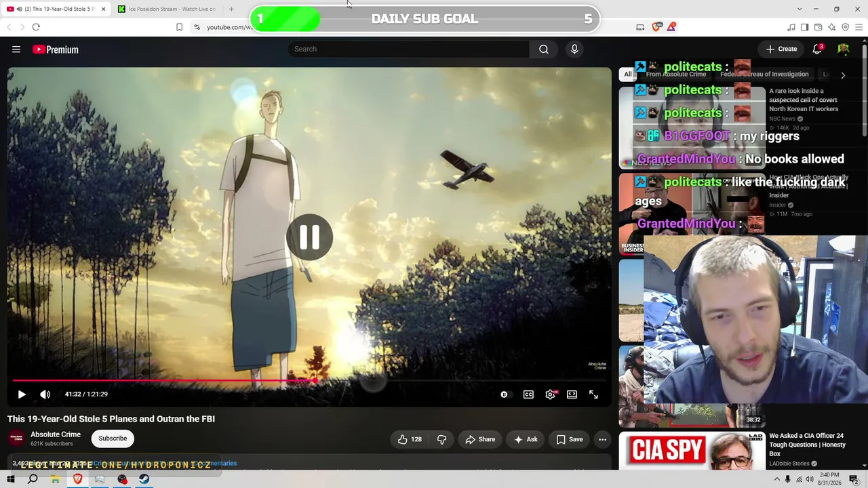Close the This 19-Year-Old tab
Image resolution: width=868 pixels, height=488 pixels.
(103, 9)
